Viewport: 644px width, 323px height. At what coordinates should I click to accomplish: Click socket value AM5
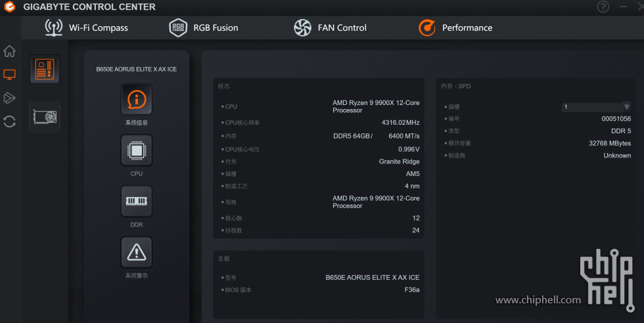(413, 173)
